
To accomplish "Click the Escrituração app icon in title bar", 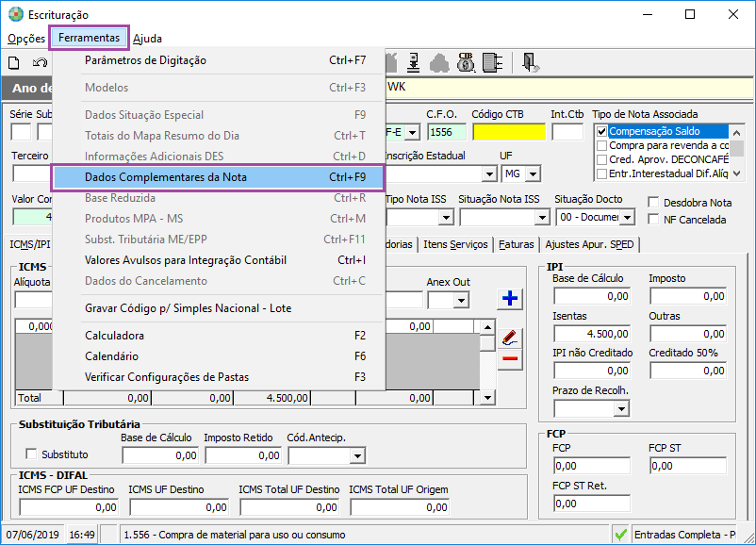I will click(x=16, y=14).
